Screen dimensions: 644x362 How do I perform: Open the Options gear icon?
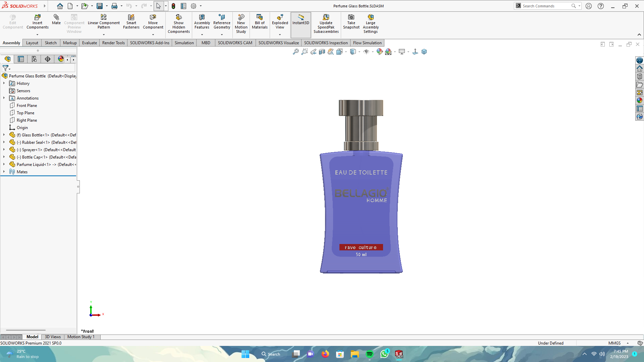[x=194, y=6]
